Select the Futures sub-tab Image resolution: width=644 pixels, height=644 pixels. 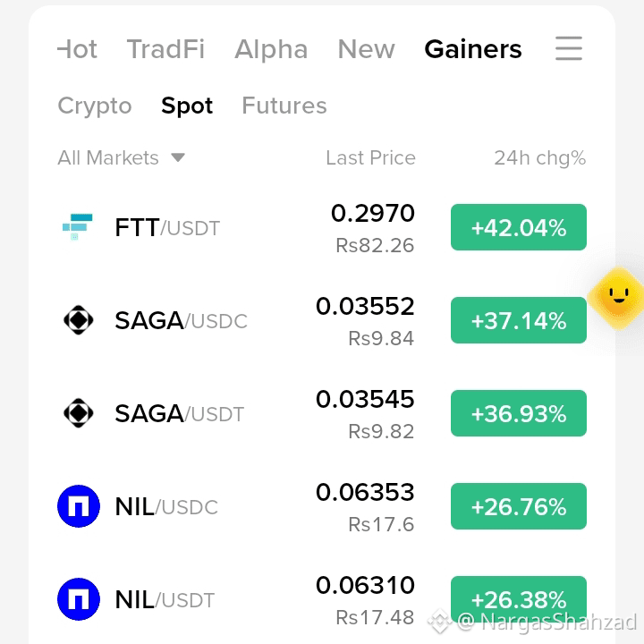tap(284, 106)
